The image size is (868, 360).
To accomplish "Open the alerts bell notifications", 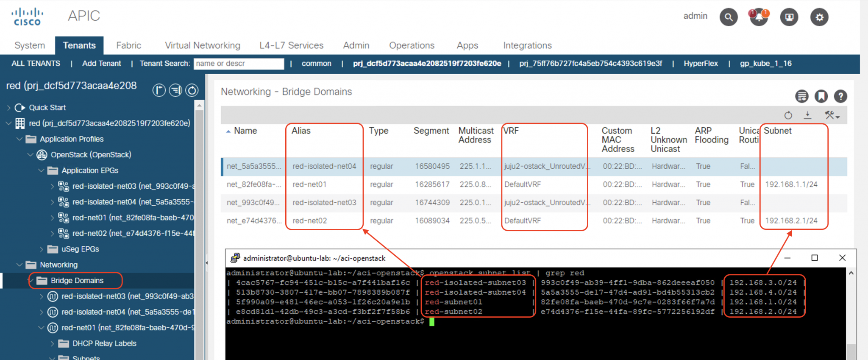I will pos(759,17).
